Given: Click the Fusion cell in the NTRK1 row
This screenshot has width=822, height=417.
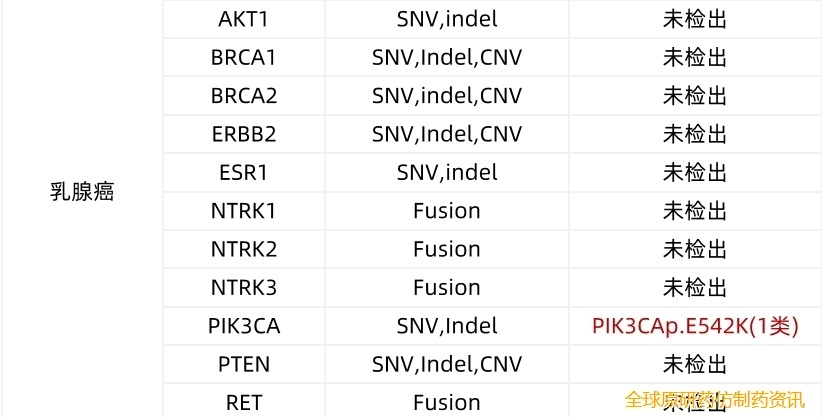Looking at the screenshot, I should 447,211.
